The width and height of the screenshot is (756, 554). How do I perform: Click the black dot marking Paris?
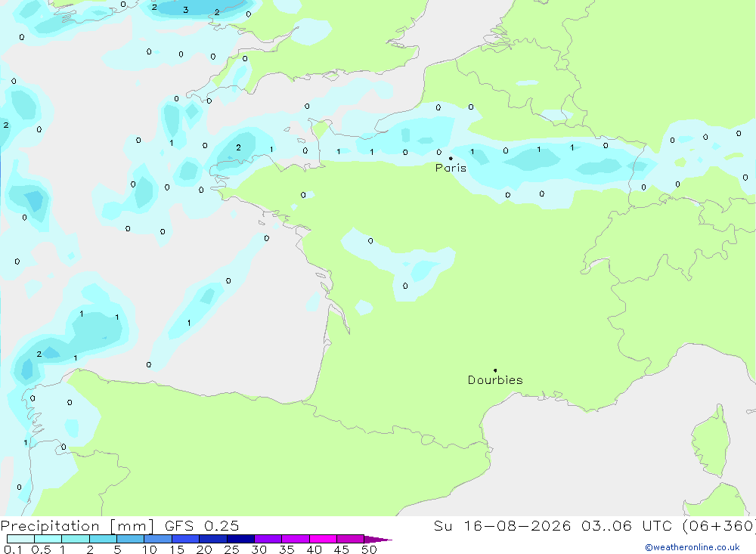(x=451, y=158)
